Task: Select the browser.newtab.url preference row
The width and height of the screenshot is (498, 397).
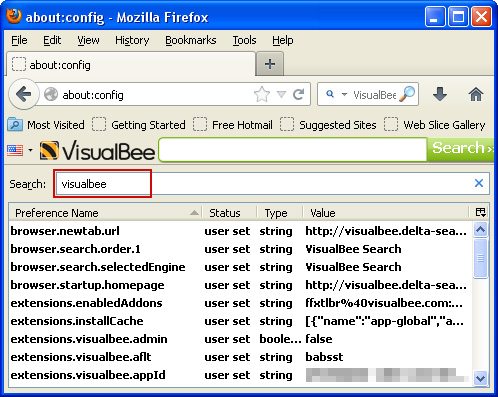Action: (240, 231)
